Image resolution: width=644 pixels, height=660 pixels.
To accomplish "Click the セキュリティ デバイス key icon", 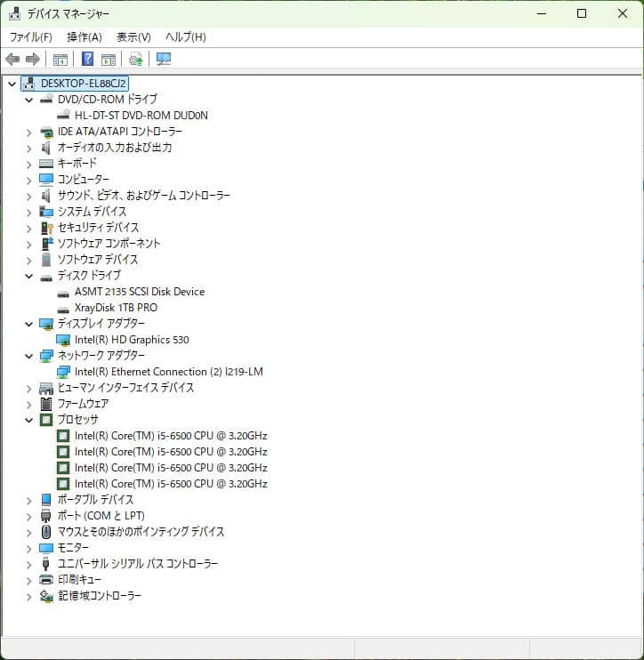I will (x=46, y=228).
